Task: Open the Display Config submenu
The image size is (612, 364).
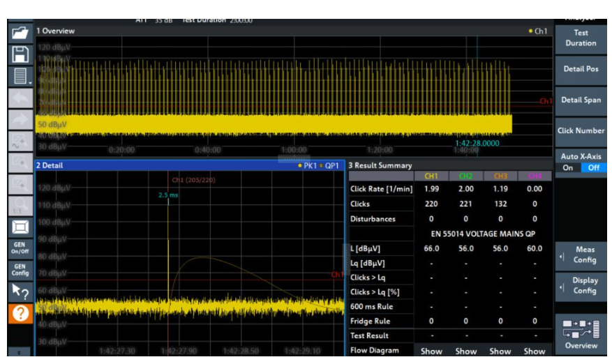Action: click(581, 286)
